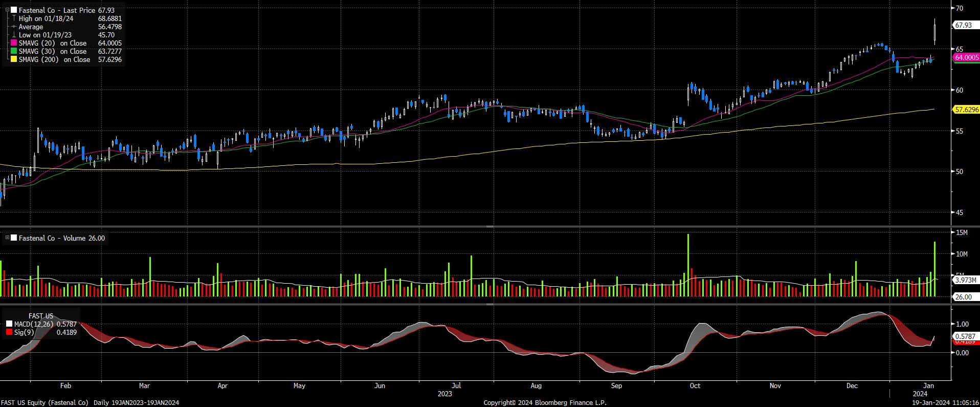Click the Dec label on time axis

click(852, 385)
